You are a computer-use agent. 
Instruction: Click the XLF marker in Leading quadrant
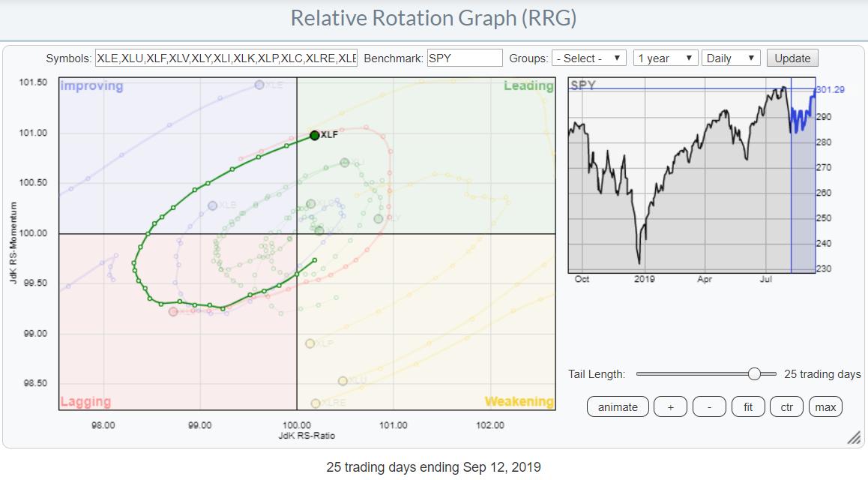(x=314, y=136)
